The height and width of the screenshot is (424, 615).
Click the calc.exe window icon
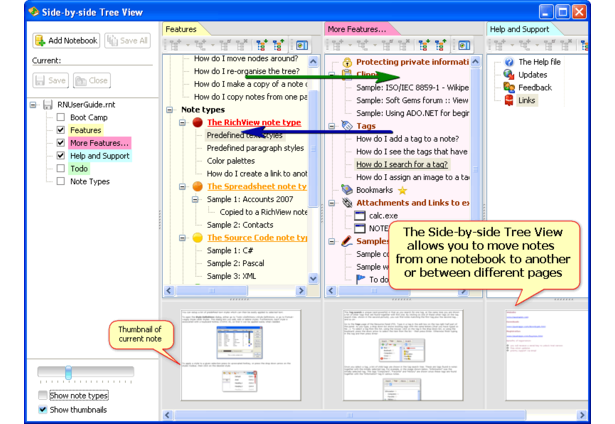[360, 216]
